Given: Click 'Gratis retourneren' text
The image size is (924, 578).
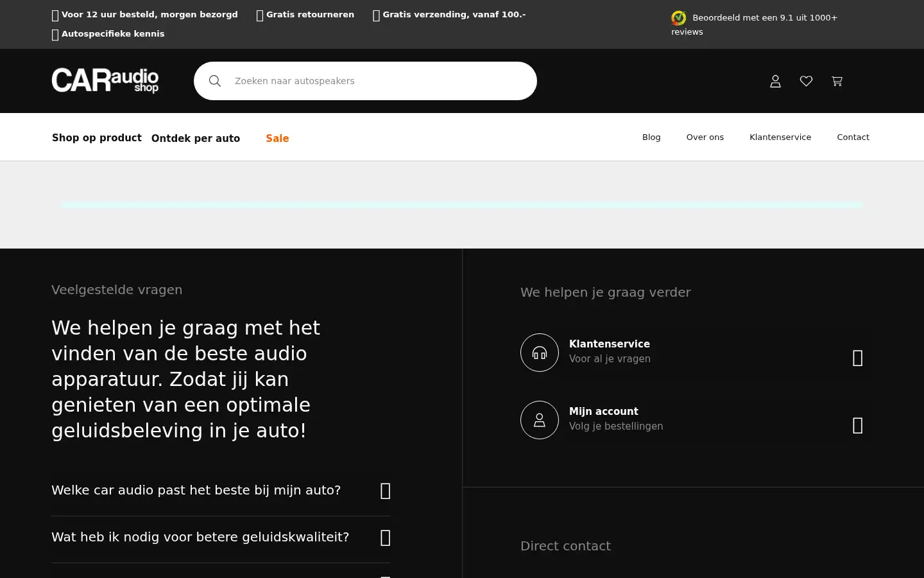Looking at the screenshot, I should click(310, 14).
